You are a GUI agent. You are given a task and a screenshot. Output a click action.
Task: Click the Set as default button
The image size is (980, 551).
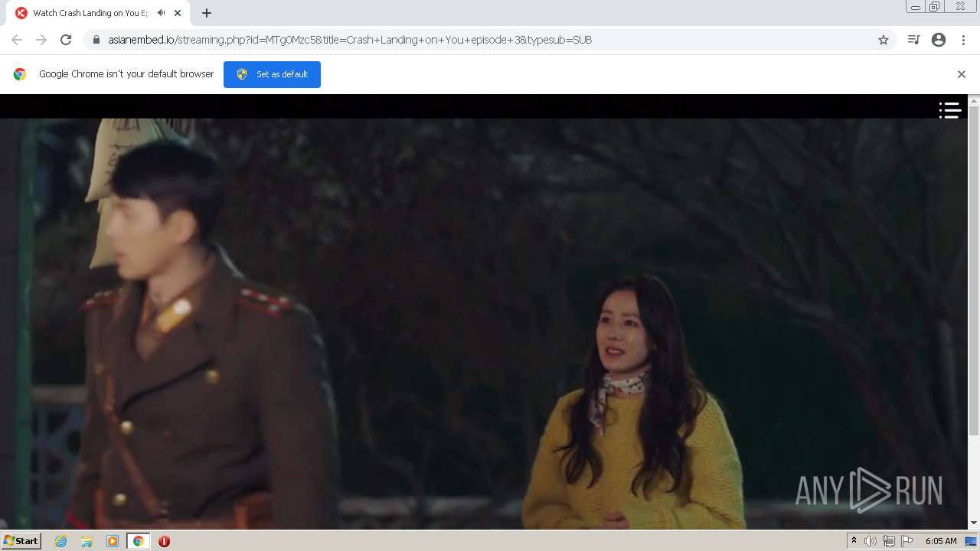[x=272, y=74]
